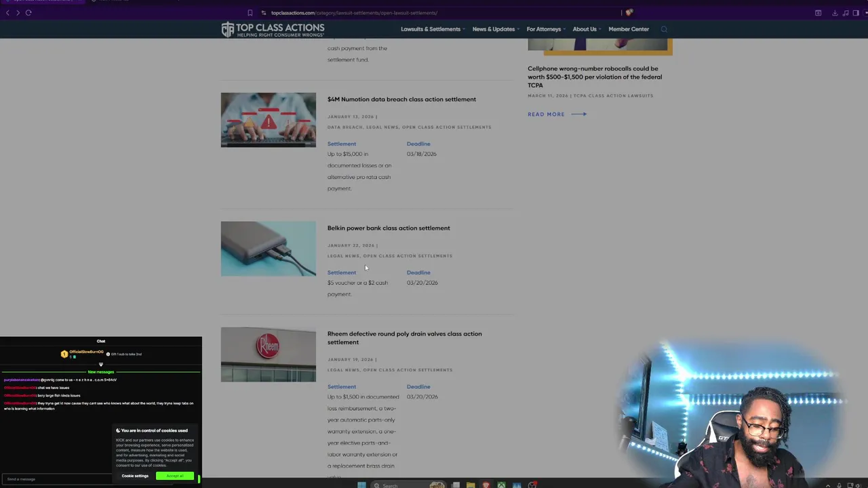This screenshot has width=868, height=488.
Task: Expand the For Attorneys menu
Action: 546,29
